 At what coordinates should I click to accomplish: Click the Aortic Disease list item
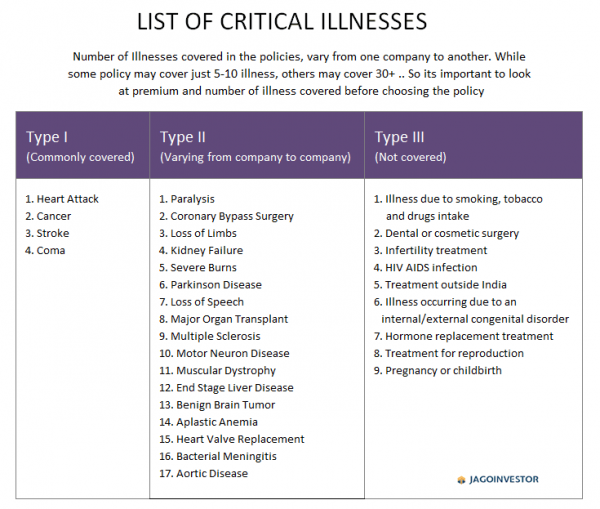coord(204,474)
